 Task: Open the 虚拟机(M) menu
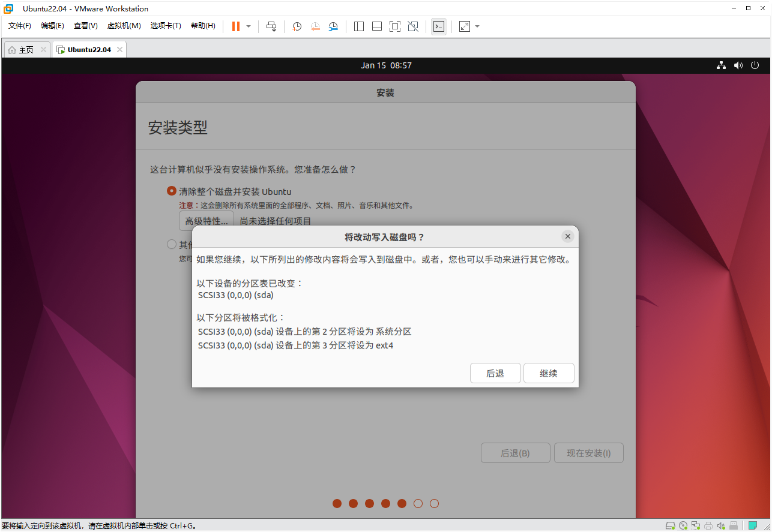124,26
